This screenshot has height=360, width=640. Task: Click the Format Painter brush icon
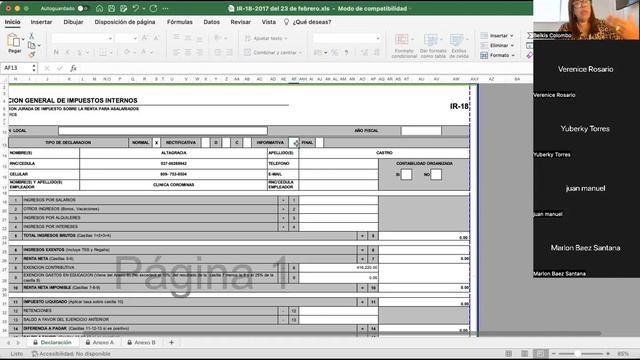coord(31,54)
